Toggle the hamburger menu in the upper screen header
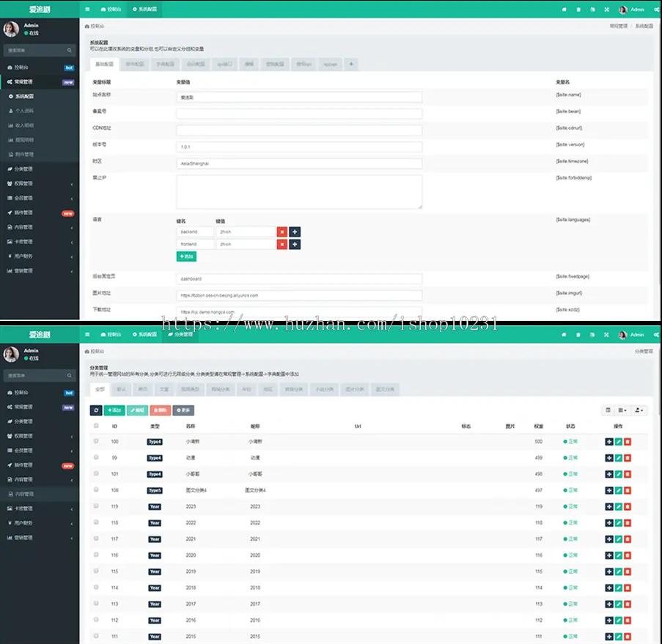 (87, 10)
